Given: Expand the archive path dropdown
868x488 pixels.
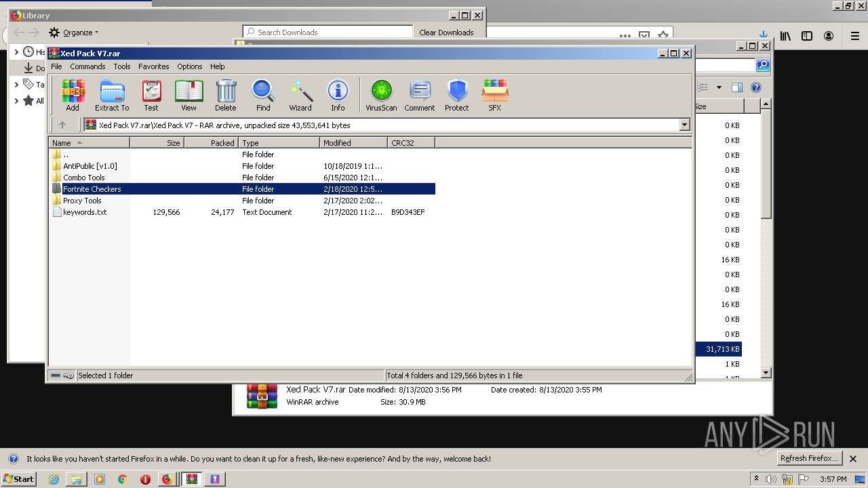Looking at the screenshot, I should click(x=684, y=125).
